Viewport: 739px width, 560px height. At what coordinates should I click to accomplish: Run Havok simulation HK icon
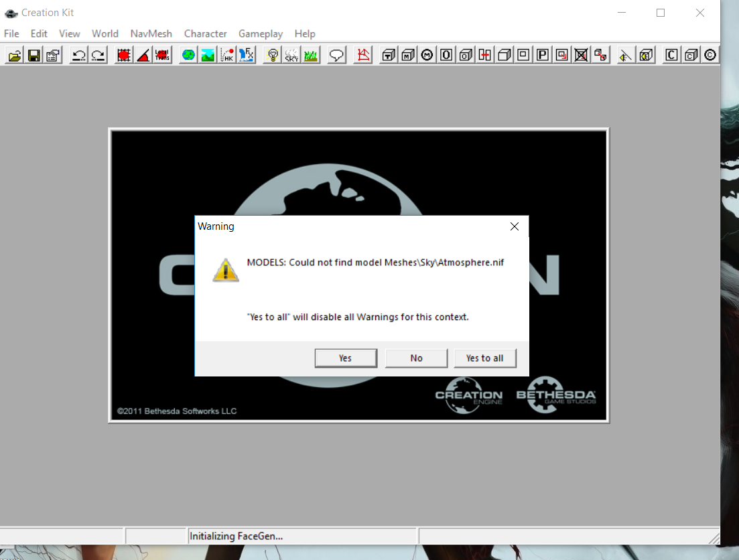click(227, 55)
